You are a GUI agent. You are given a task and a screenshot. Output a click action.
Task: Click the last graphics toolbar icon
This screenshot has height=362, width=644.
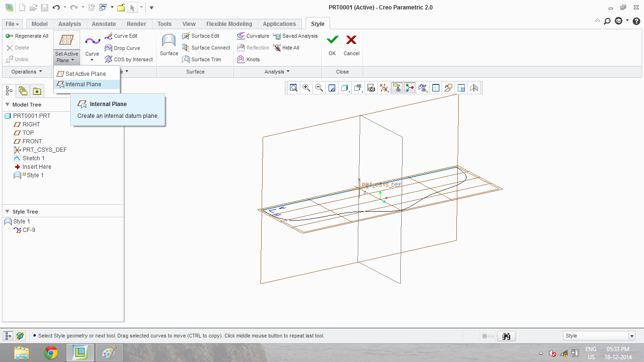474,88
